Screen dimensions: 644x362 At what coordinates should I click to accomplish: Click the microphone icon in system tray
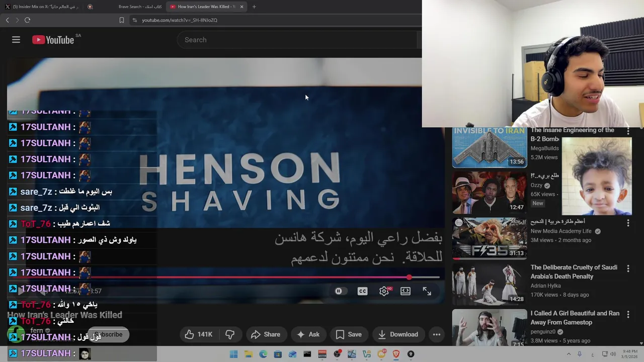click(580, 354)
